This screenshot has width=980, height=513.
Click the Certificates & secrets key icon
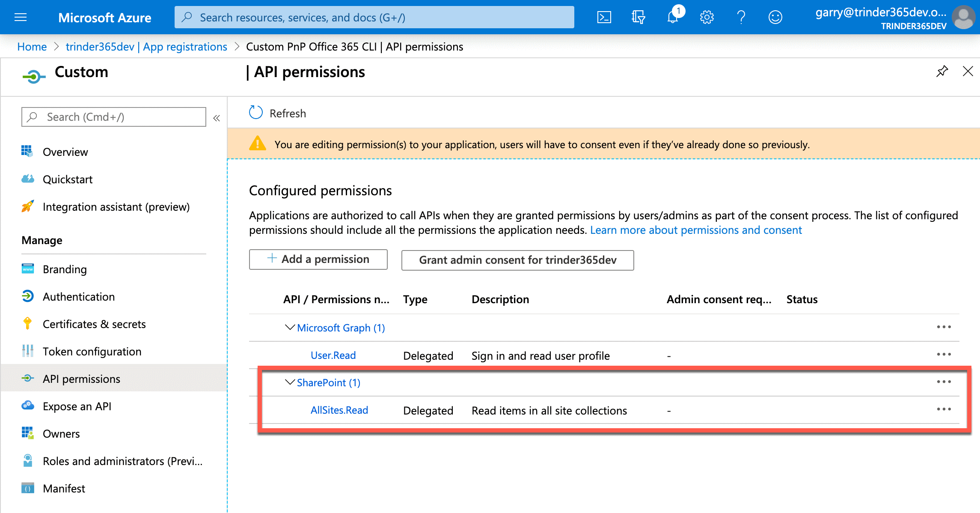click(27, 323)
